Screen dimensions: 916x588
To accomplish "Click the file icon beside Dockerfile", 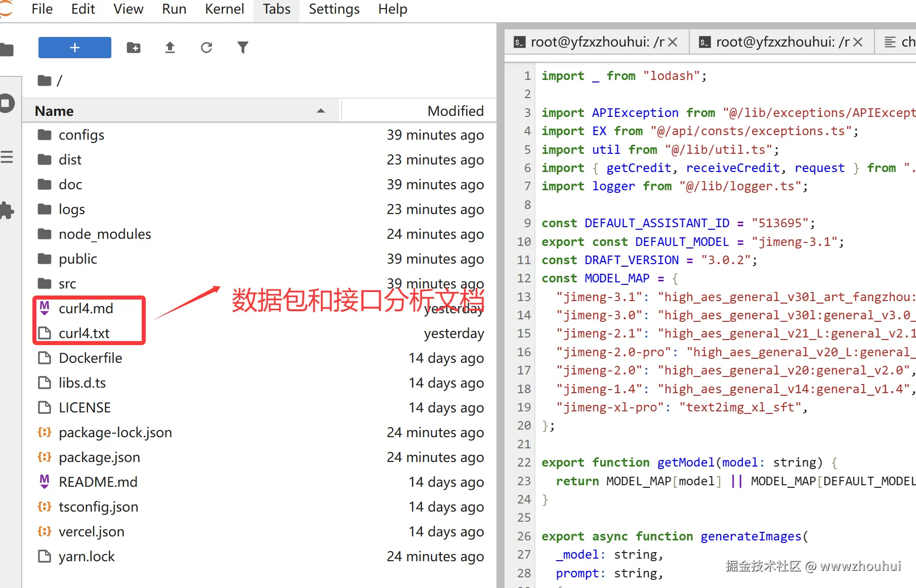I will pyautogui.click(x=45, y=358).
